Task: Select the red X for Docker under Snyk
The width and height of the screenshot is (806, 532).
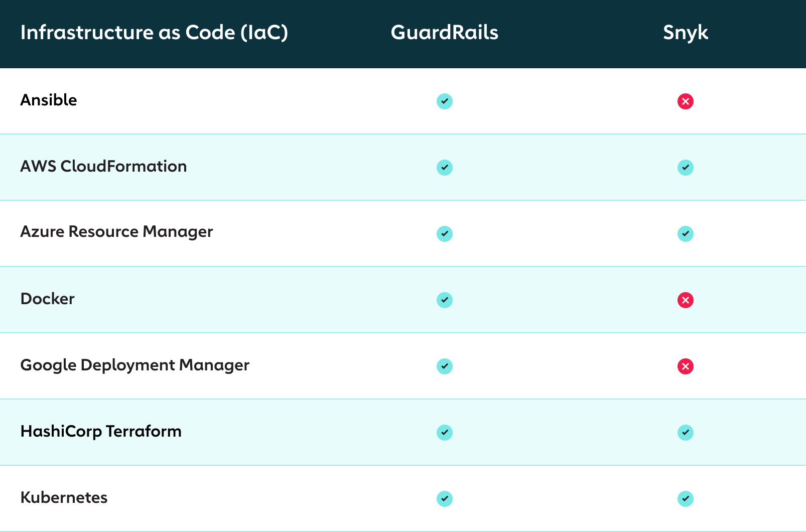Action: click(x=686, y=300)
